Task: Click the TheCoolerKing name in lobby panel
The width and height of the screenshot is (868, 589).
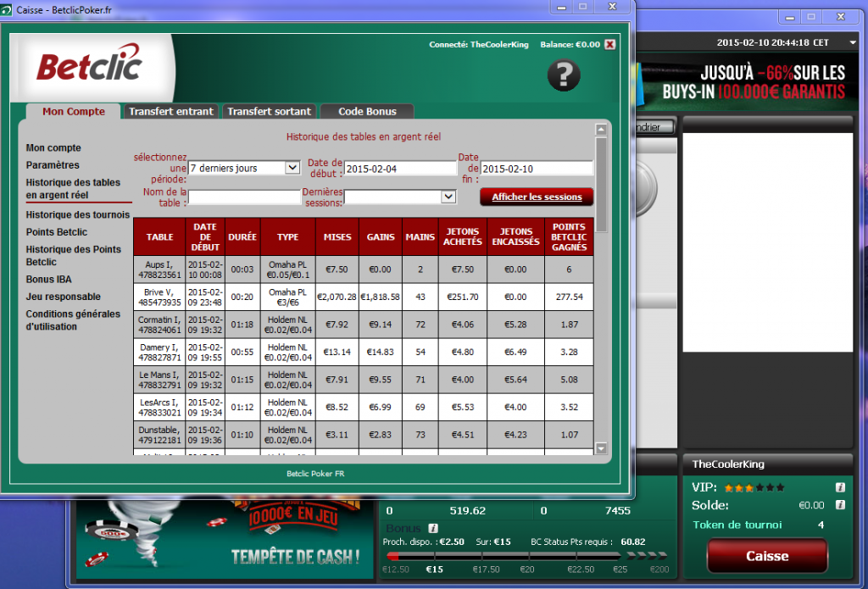Action: [728, 464]
